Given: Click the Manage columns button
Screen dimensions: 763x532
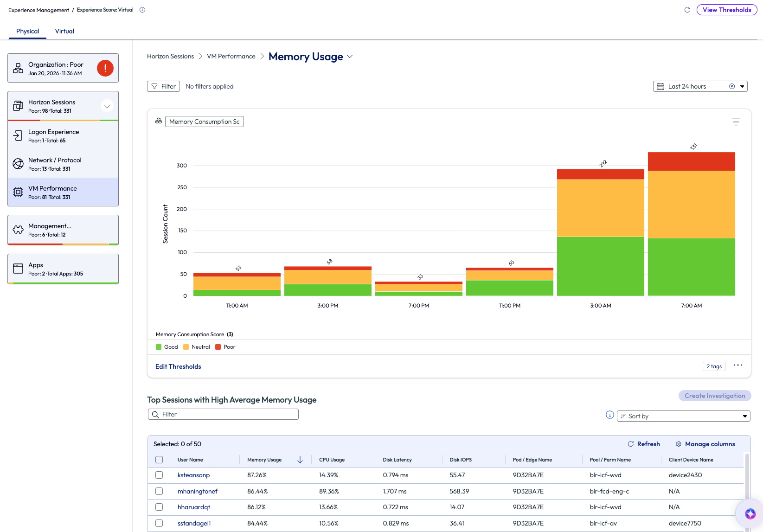Looking at the screenshot, I should 705,444.
